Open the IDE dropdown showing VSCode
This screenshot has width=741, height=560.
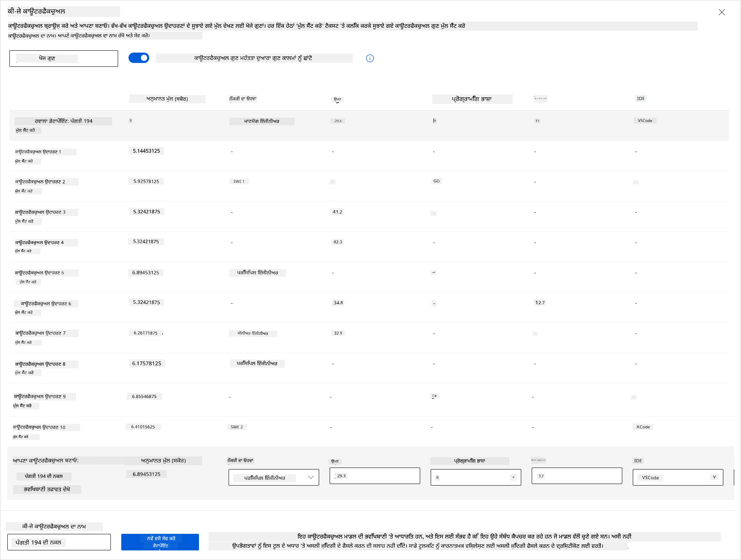(678, 477)
